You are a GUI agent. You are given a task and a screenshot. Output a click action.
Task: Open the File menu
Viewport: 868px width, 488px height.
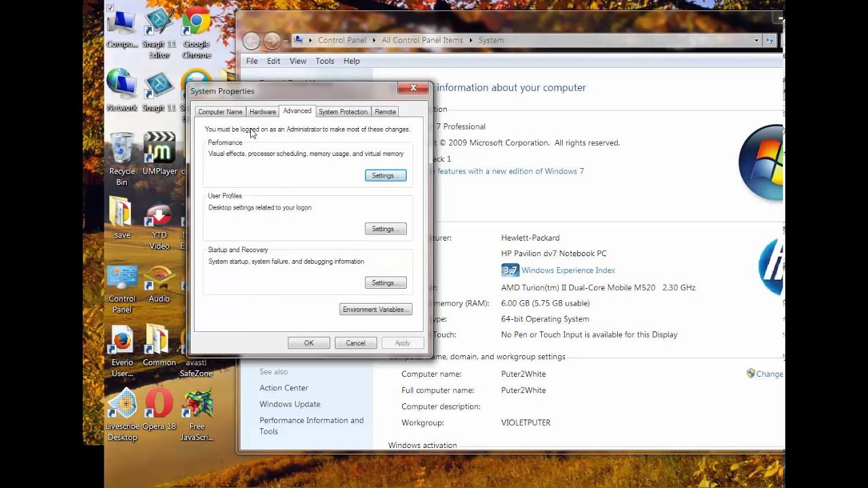point(252,61)
